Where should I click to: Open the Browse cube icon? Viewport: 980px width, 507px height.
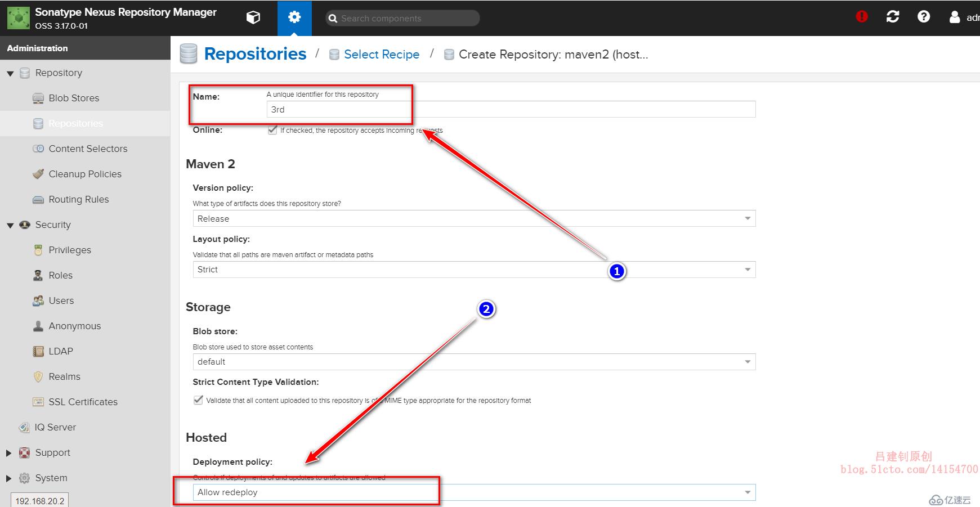pos(253,17)
